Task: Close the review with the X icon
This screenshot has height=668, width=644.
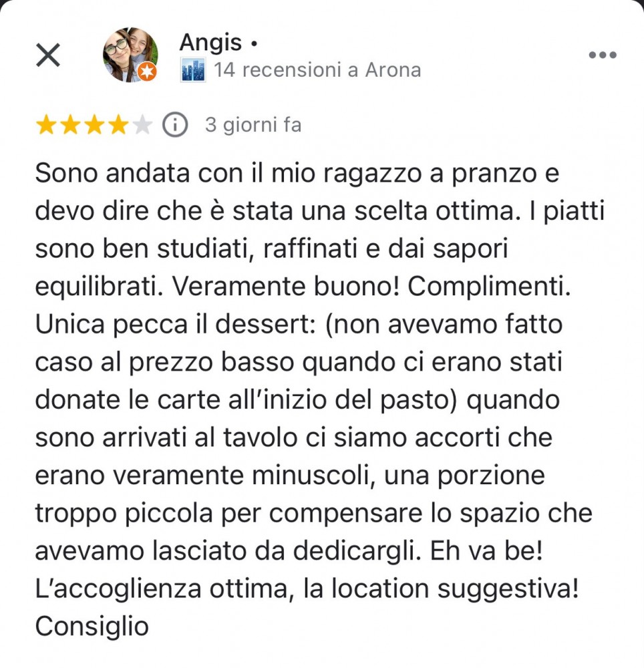Action: coord(47,55)
